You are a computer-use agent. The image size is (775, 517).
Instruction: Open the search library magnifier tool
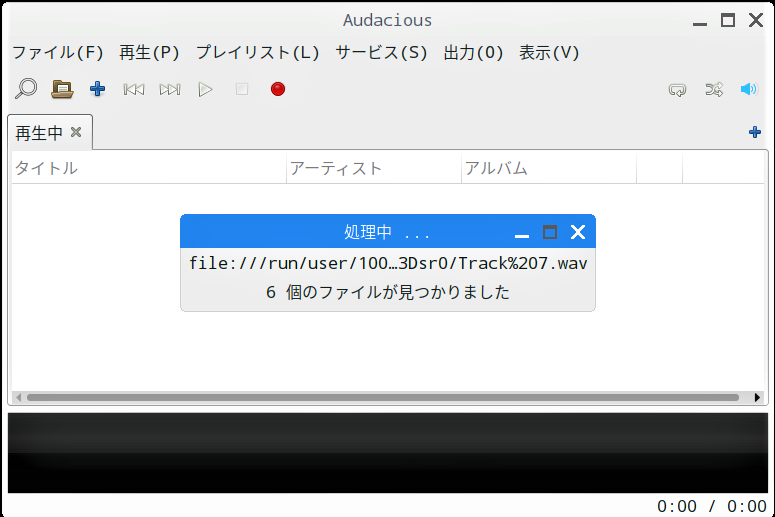point(26,89)
